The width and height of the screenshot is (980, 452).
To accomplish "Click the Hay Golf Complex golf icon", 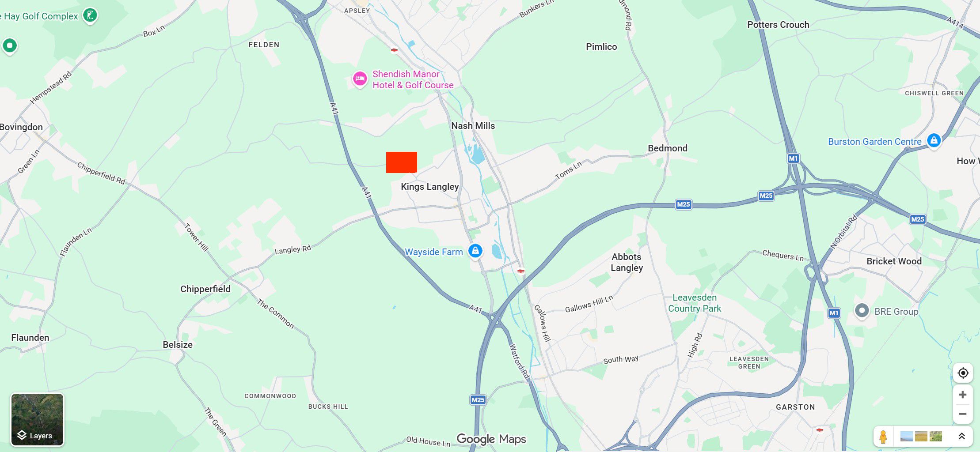I will pos(90,15).
